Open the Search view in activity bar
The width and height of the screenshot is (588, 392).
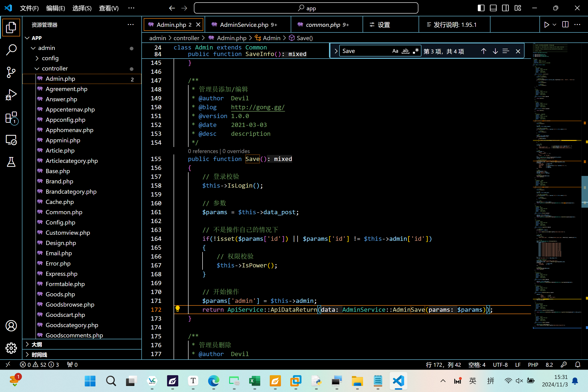[x=11, y=50]
